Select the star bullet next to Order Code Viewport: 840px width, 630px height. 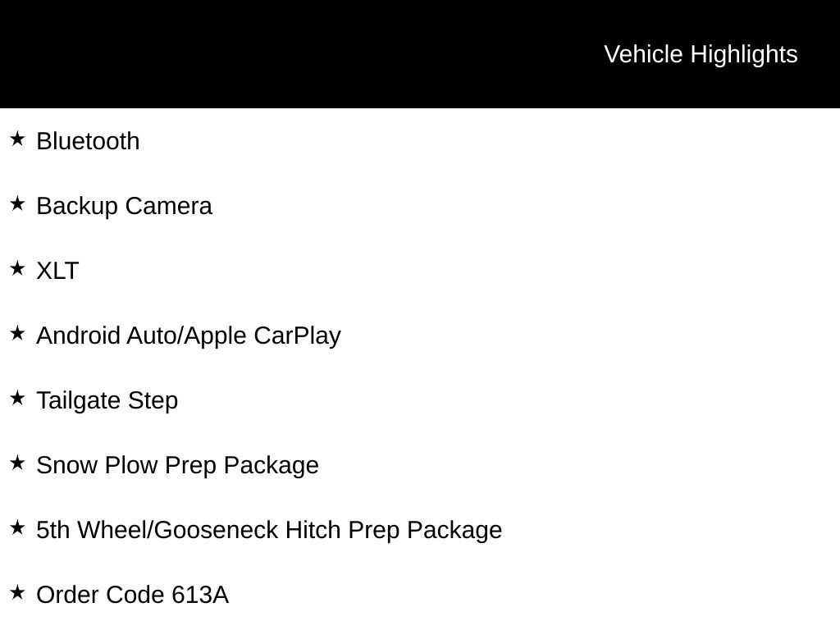[x=17, y=592]
